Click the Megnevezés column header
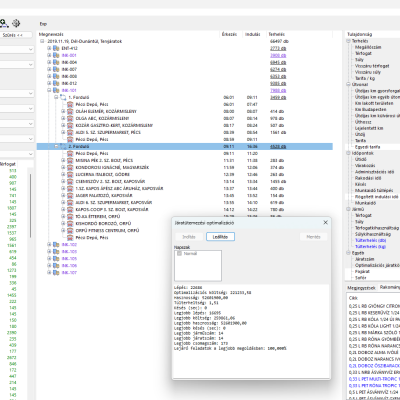 [51, 34]
